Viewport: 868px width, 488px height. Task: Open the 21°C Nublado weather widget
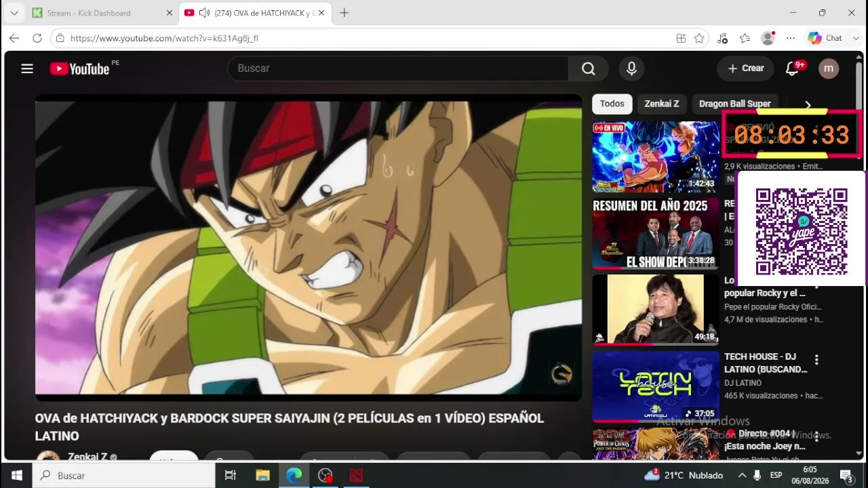tap(684, 475)
